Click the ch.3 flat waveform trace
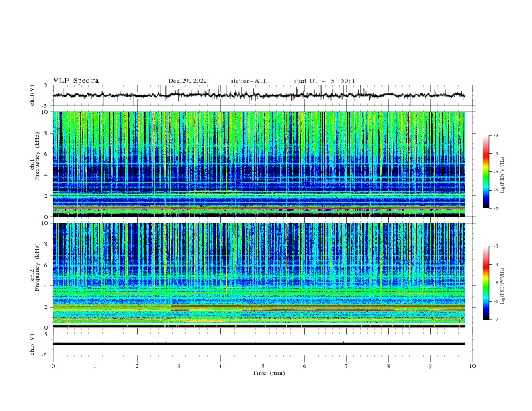The height and width of the screenshot is (411, 532). (259, 344)
